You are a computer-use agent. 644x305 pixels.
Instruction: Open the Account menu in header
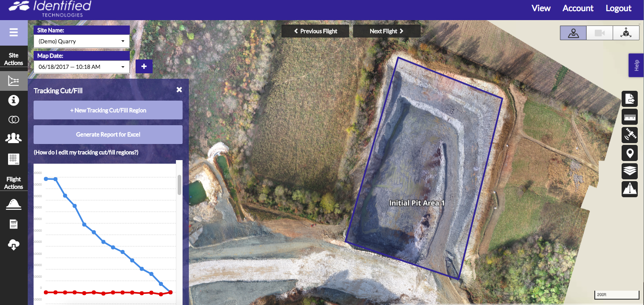tap(578, 8)
